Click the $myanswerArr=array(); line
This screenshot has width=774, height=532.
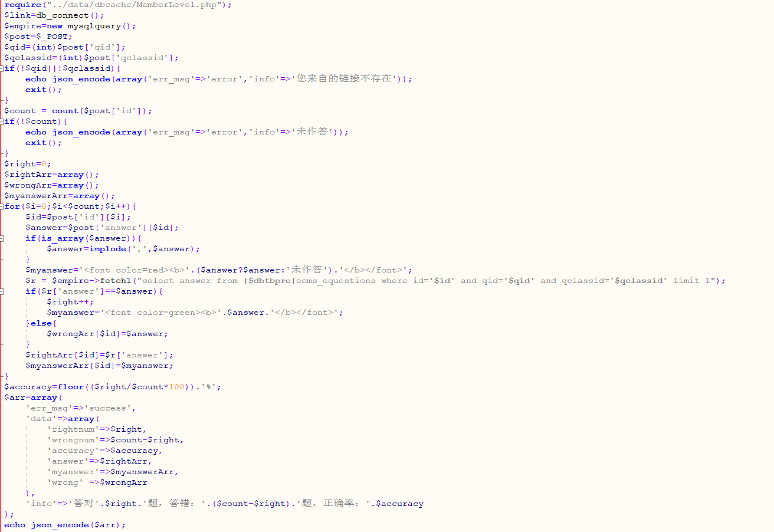60,196
